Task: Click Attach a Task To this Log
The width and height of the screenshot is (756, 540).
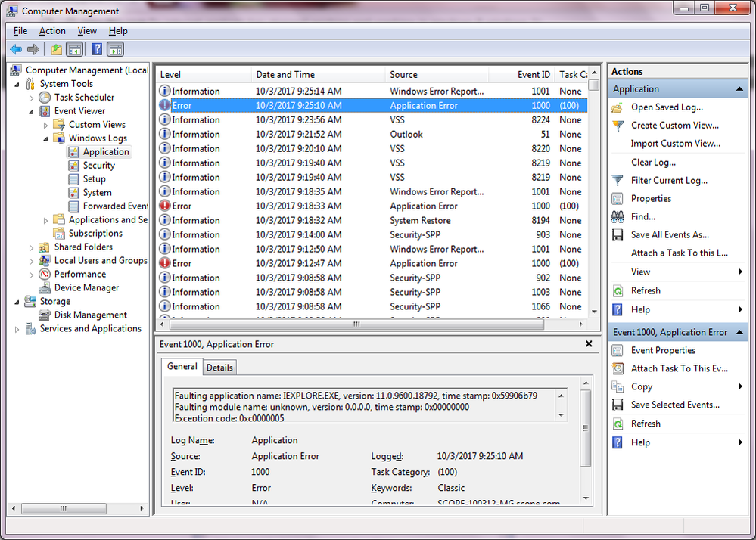Action: [x=680, y=253]
